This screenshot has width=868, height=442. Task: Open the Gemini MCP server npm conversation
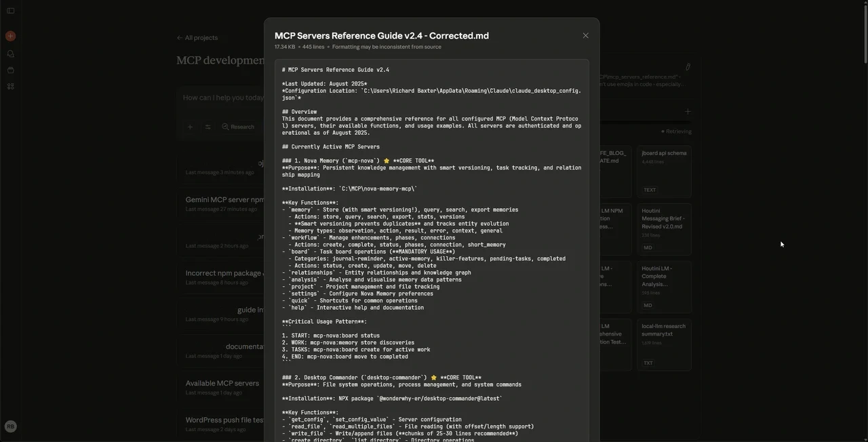pos(224,203)
